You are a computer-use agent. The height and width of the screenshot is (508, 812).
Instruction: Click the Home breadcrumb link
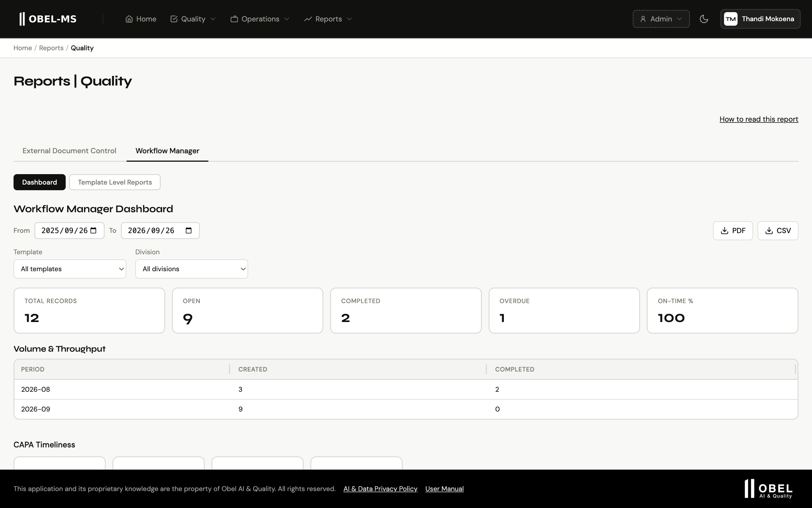coord(23,48)
